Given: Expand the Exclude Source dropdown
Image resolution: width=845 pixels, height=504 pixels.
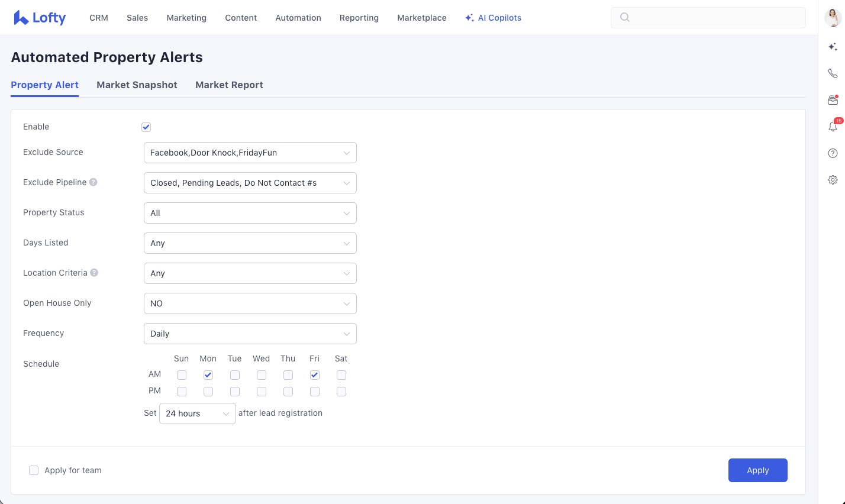Looking at the screenshot, I should (x=250, y=153).
